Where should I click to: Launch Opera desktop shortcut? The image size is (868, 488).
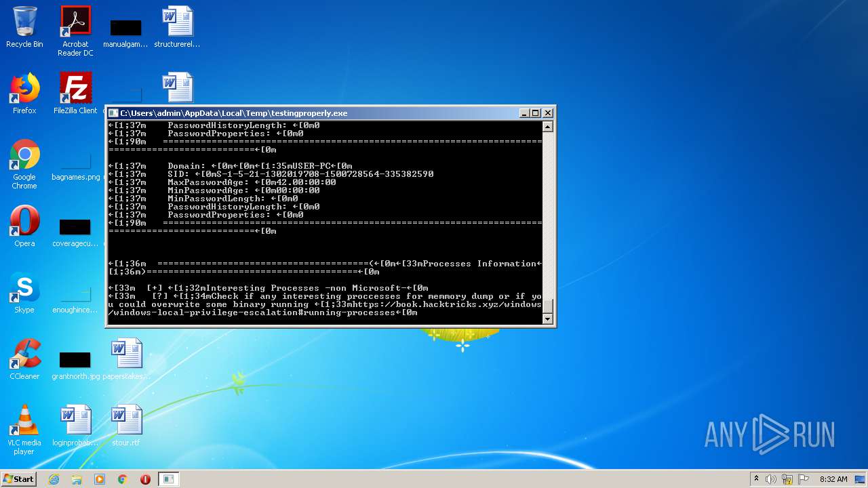click(x=24, y=226)
